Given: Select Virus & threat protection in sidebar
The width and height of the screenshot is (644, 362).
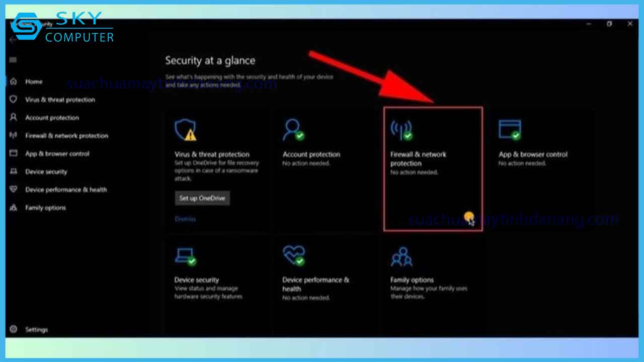Looking at the screenshot, I should (x=60, y=100).
